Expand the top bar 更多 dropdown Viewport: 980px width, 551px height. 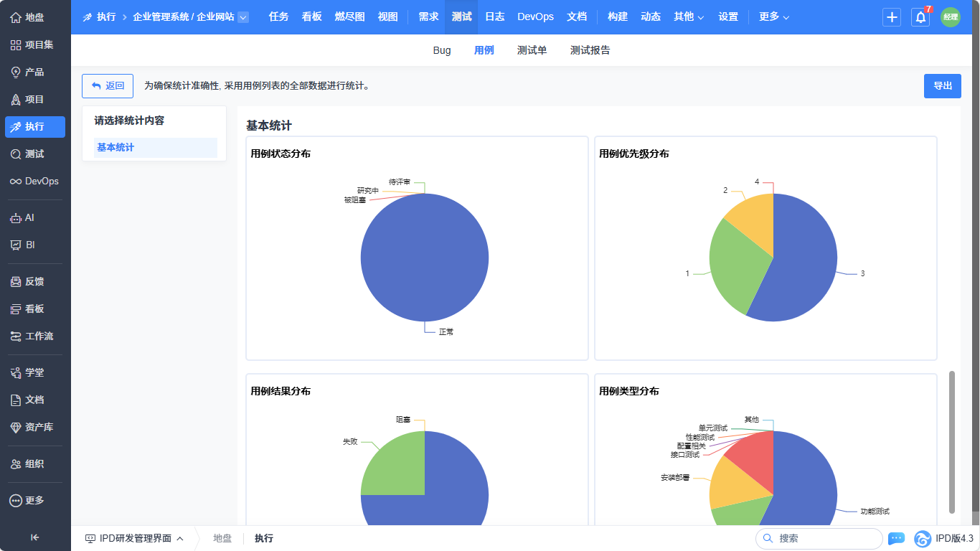774,17
